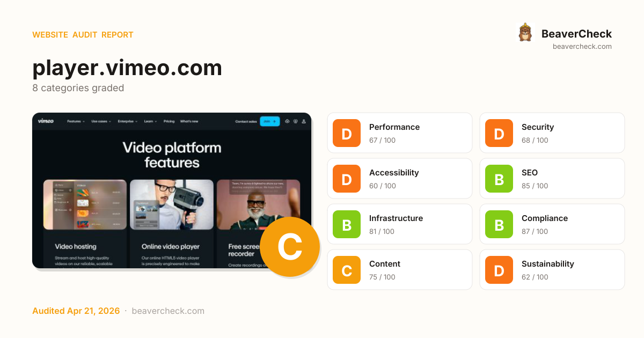644x338 pixels.
Task: Click the blue Join button in the preview
Action: click(270, 121)
